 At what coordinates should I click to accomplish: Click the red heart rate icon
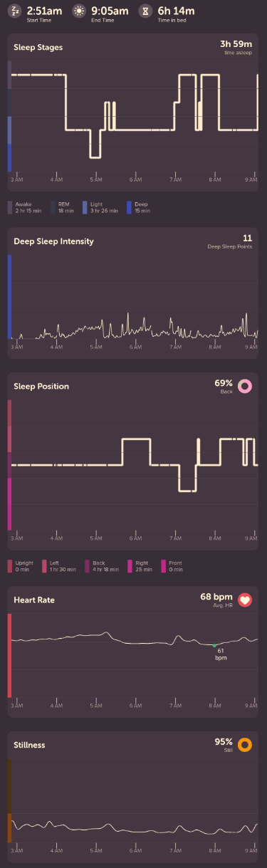(x=246, y=600)
